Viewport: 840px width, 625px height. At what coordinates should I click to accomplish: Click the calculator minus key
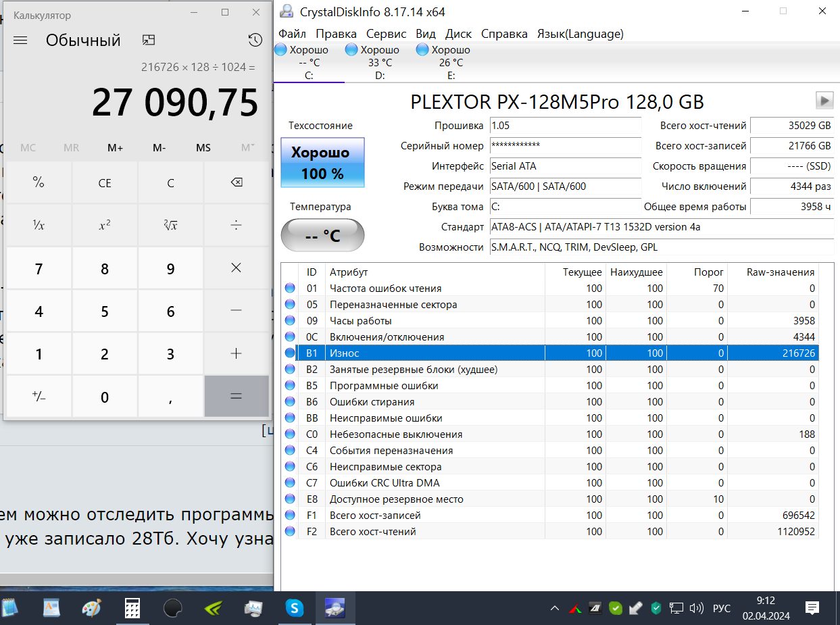(236, 311)
